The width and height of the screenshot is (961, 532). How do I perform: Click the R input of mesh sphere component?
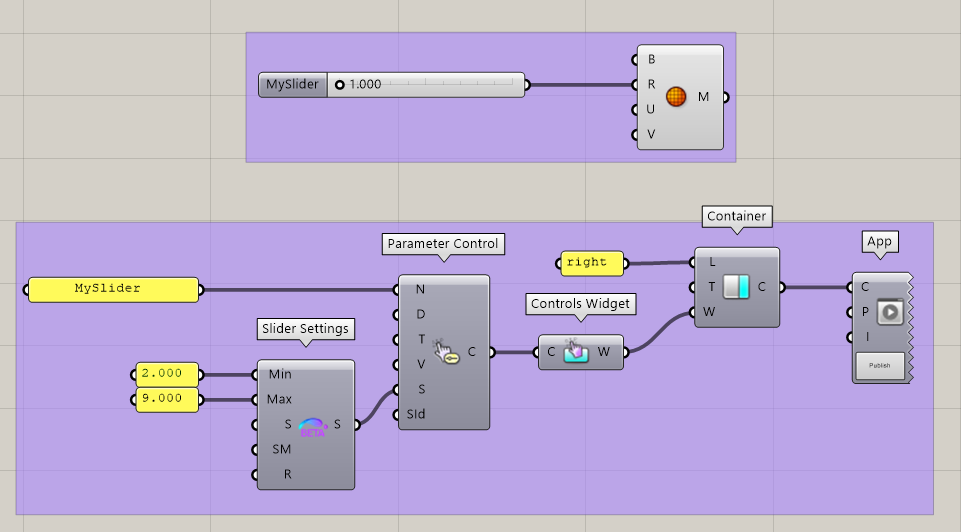[x=651, y=85]
